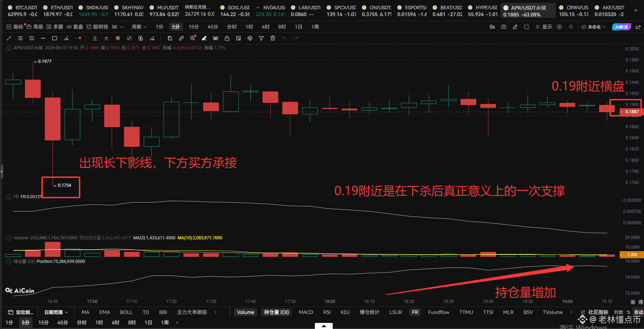Screen dimensions: 644x329
Task: Click the pencil edit icon in top bar
Action: [x=515, y=27]
